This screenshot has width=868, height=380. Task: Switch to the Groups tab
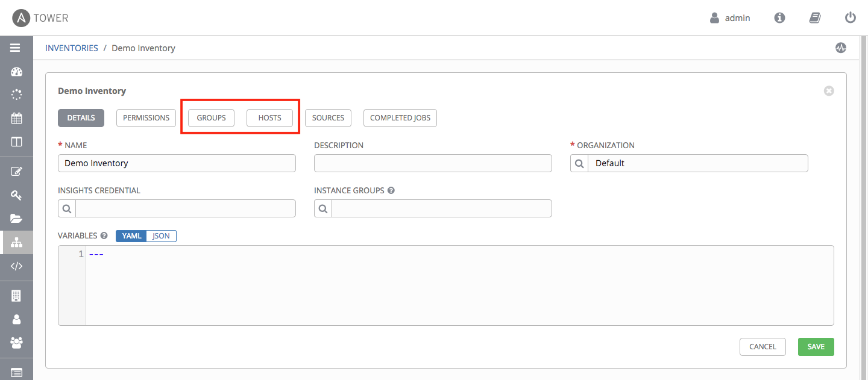[x=211, y=118]
